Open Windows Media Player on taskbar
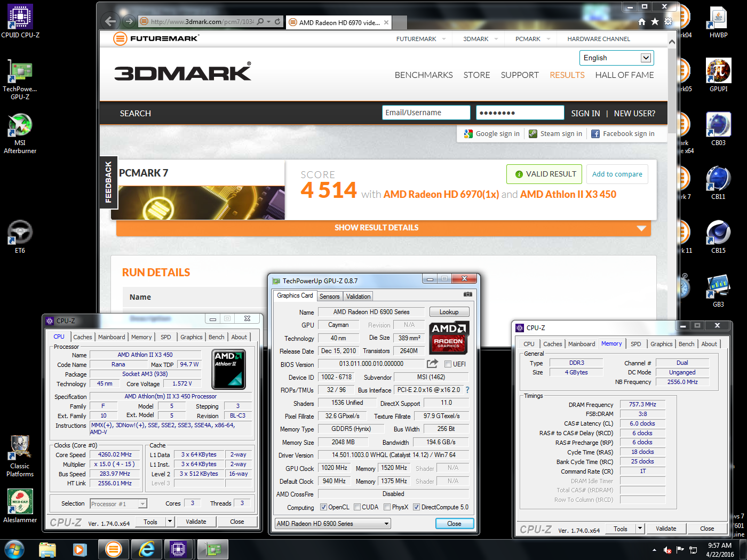747x560 pixels. [80, 549]
